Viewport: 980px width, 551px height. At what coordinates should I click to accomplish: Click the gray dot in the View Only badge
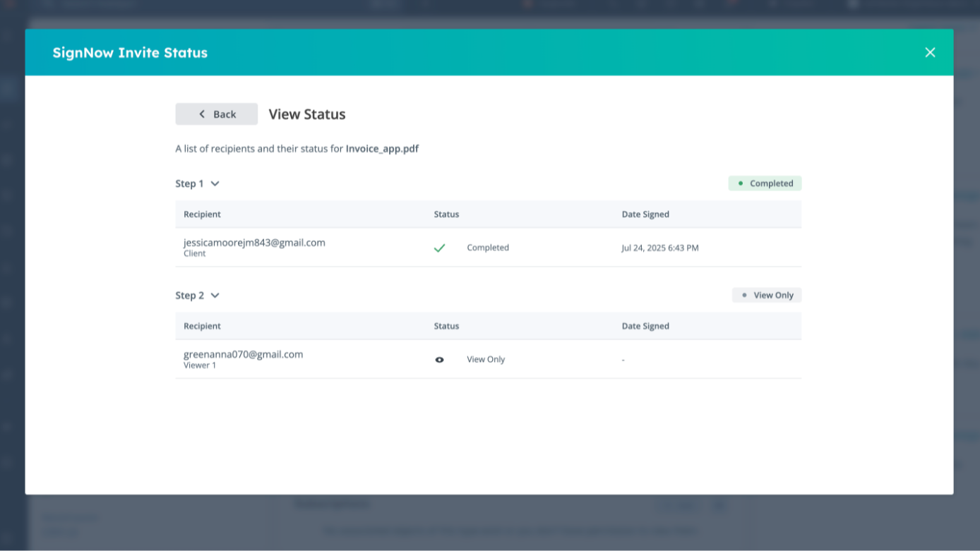pyautogui.click(x=743, y=295)
